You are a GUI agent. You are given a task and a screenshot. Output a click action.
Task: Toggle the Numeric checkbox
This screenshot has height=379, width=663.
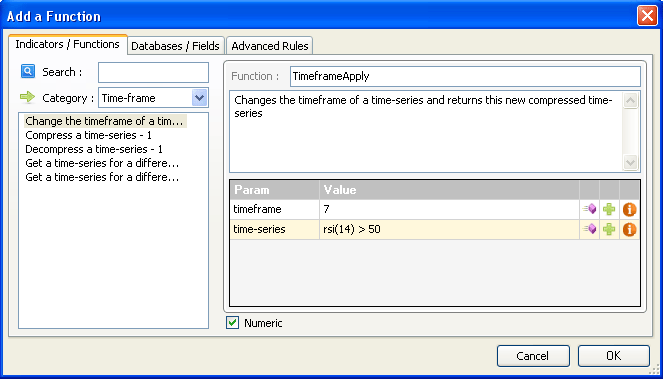[x=233, y=323]
